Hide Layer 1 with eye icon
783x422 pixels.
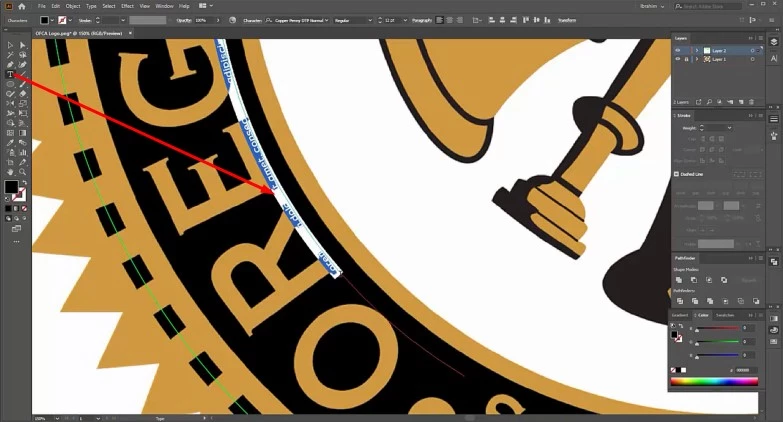(678, 59)
